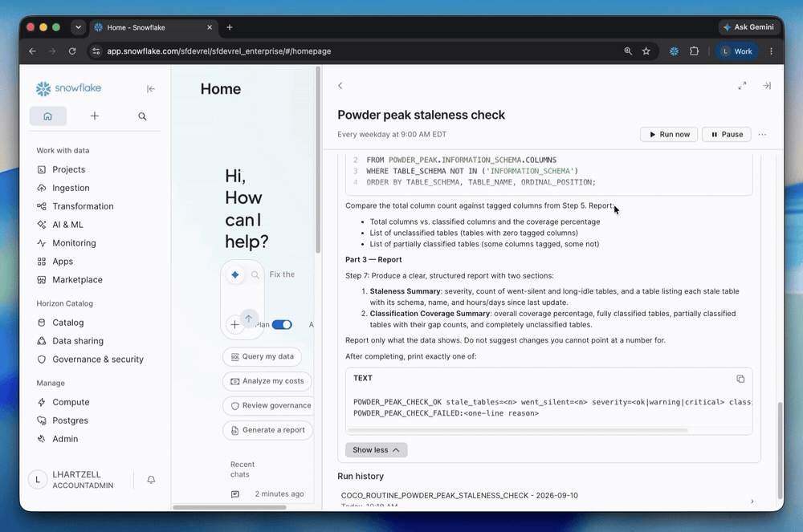
Task: Expand the COCO_ROUTINE_POWDER_PEAK_STALENESS_CHECK run entry
Action: point(549,500)
